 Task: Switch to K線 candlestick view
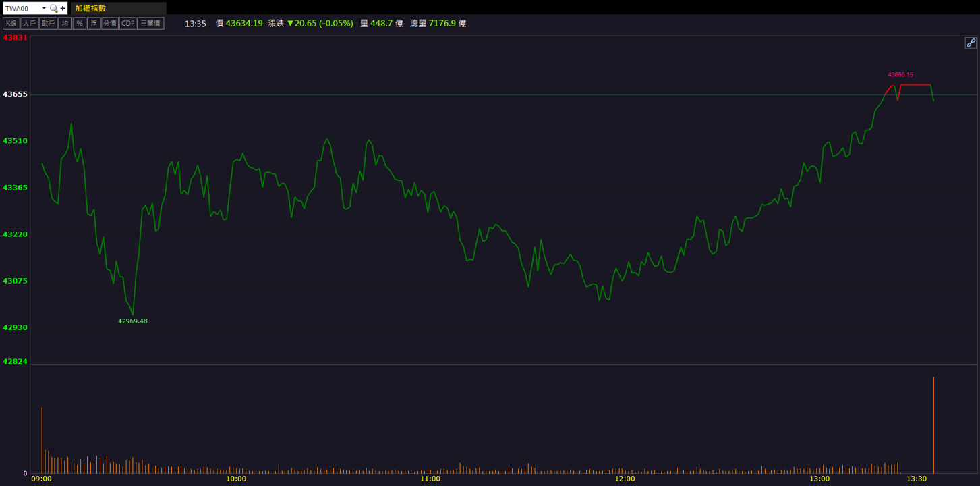coord(11,23)
